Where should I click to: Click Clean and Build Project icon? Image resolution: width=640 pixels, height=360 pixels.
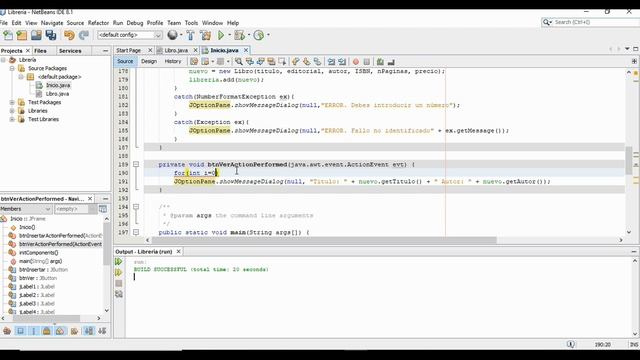(205, 36)
